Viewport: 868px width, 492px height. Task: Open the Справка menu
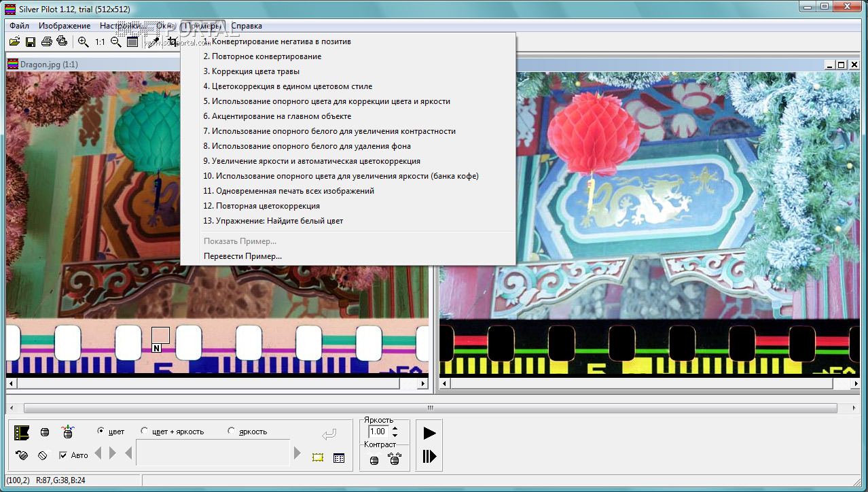pyautogui.click(x=247, y=26)
